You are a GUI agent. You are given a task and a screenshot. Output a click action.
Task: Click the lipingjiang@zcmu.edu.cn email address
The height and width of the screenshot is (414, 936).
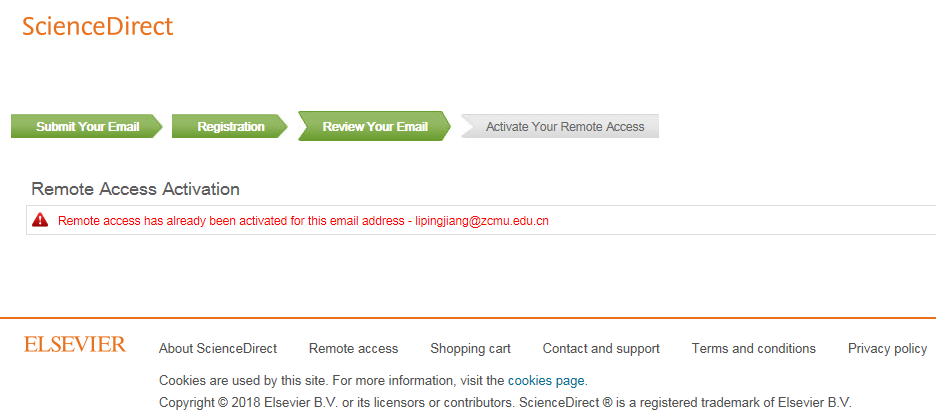482,221
